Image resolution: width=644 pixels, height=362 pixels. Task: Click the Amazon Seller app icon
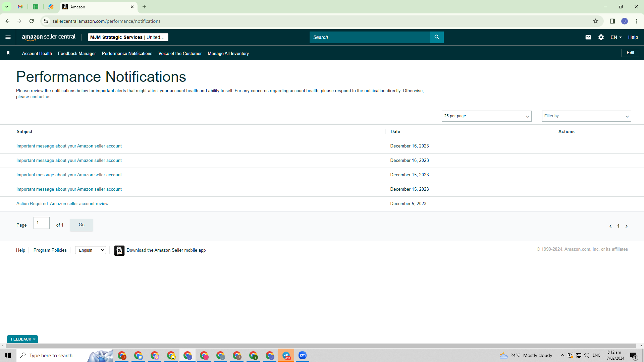coord(119,250)
